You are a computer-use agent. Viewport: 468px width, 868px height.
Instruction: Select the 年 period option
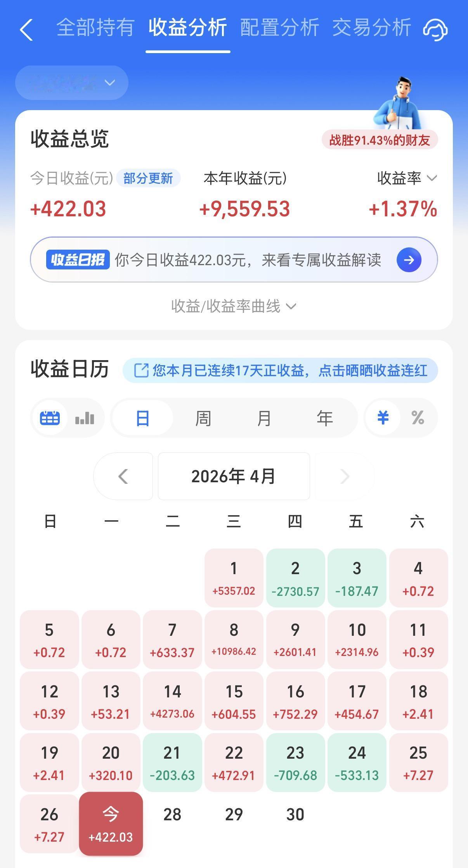pyautogui.click(x=325, y=418)
